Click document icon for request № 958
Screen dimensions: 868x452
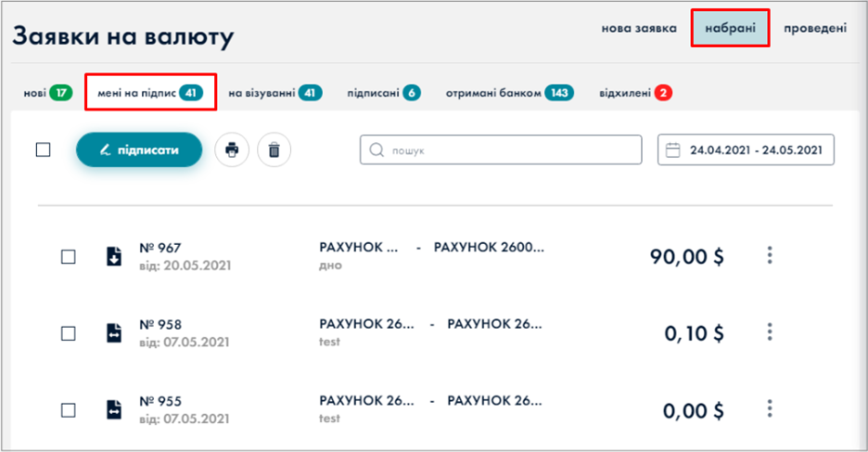point(113,333)
